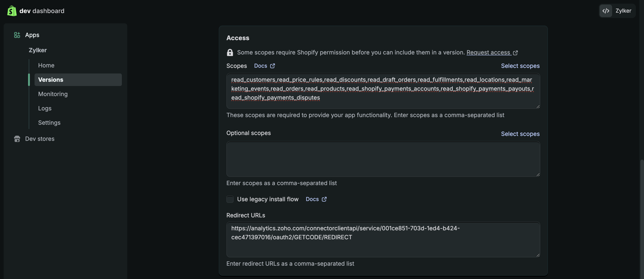The height and width of the screenshot is (279, 644).
Task: Enable the Use legacy install flow checkbox
Action: coord(230,199)
